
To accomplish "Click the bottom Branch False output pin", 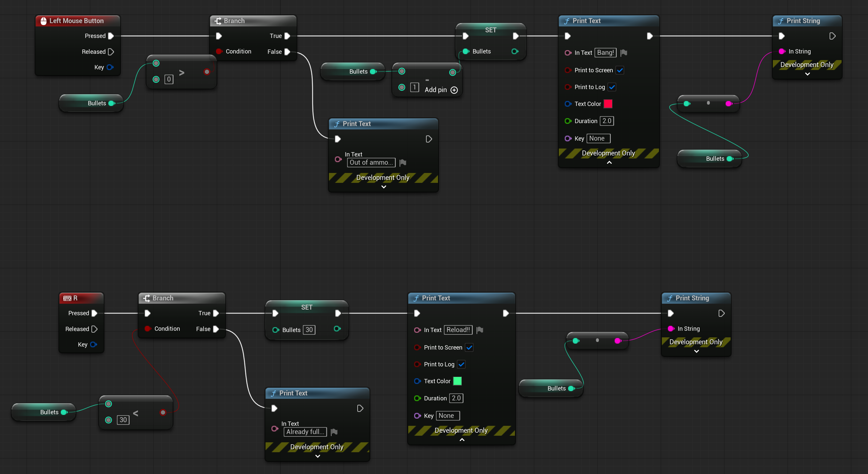I will [x=216, y=329].
